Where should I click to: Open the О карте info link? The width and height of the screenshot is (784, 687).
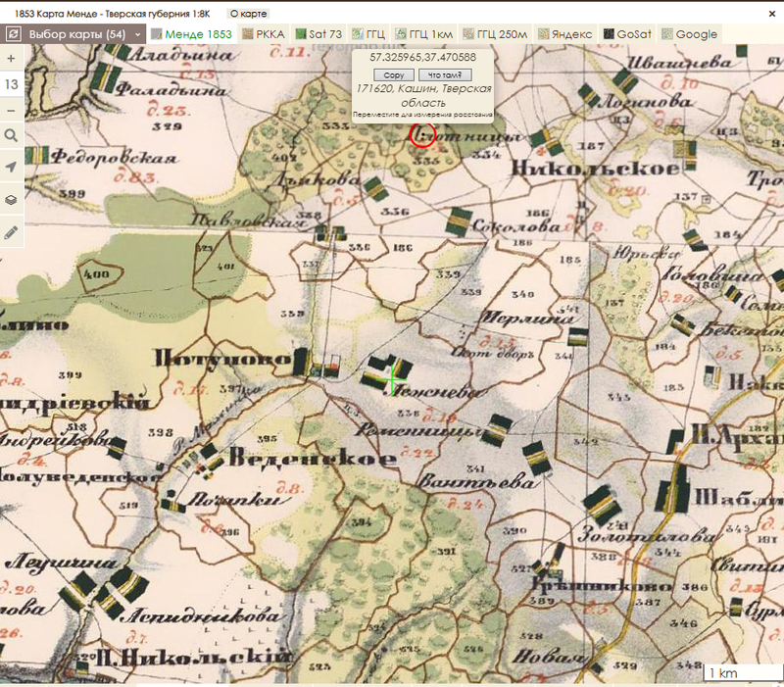point(249,14)
